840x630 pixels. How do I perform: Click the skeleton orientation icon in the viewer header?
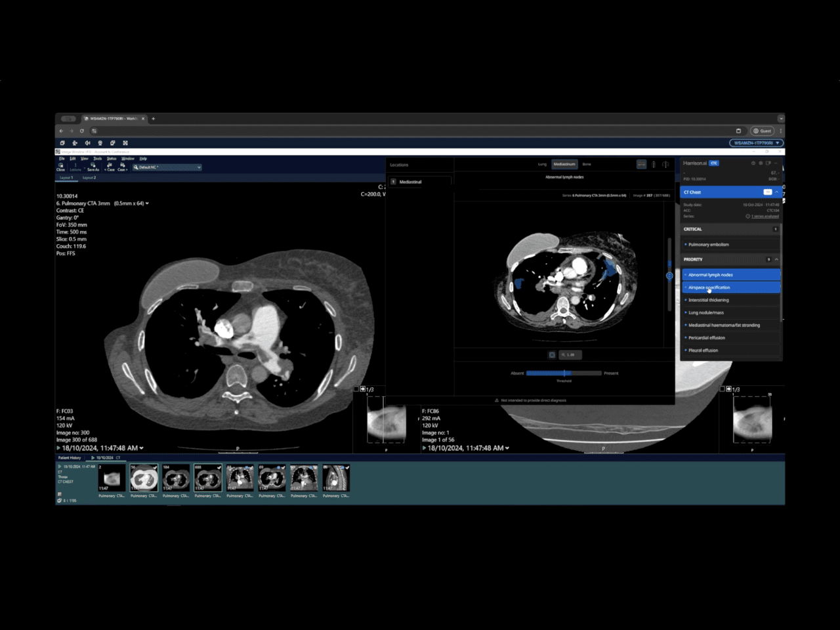(665, 164)
